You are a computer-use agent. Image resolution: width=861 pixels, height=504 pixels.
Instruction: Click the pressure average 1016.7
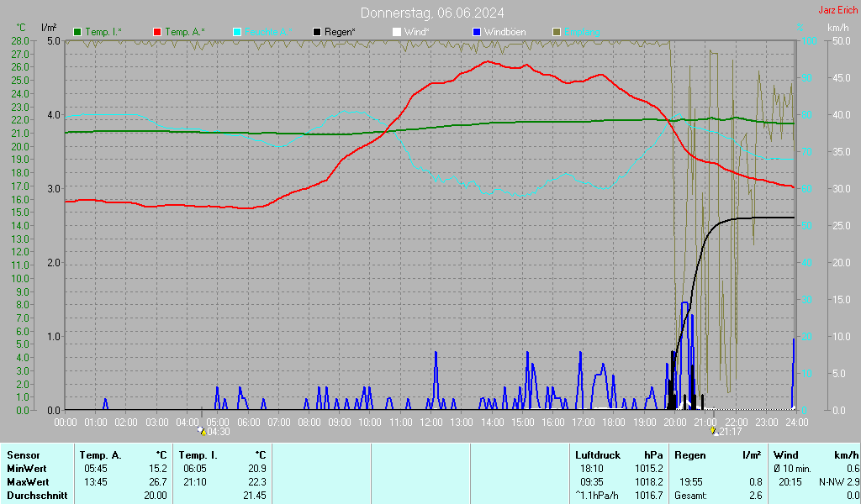[x=649, y=496]
